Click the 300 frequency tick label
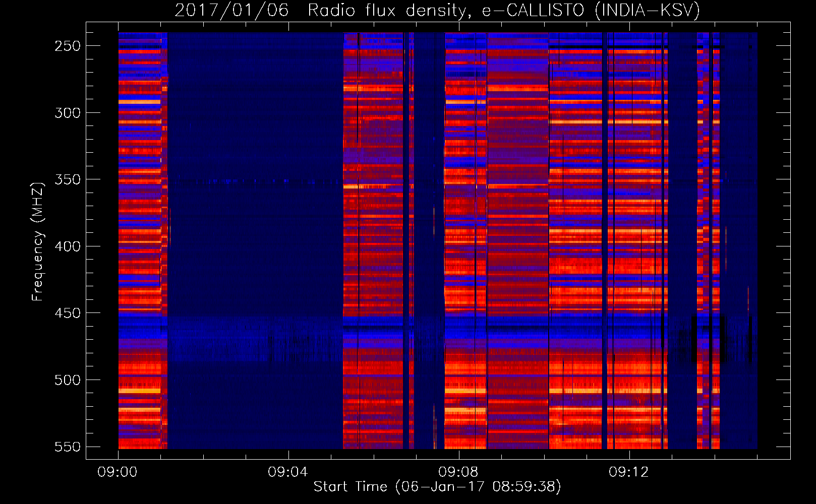Image resolution: width=816 pixels, height=504 pixels. tap(68, 113)
